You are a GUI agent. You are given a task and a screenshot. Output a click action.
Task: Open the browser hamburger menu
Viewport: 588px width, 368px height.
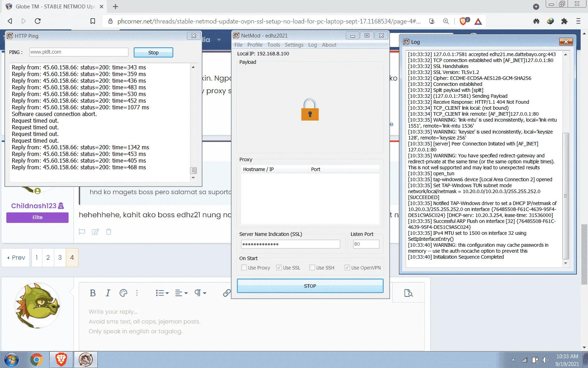(578, 21)
